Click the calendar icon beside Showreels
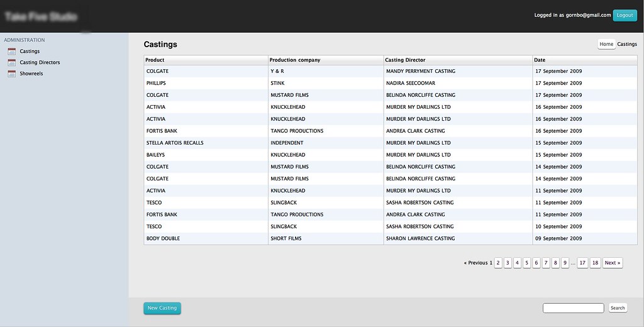 click(11, 74)
